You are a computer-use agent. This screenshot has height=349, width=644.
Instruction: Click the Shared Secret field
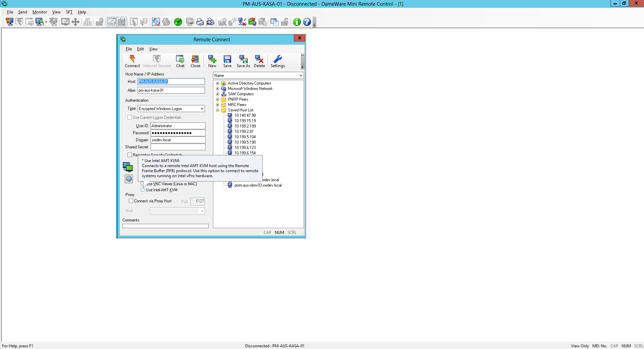[x=178, y=147]
